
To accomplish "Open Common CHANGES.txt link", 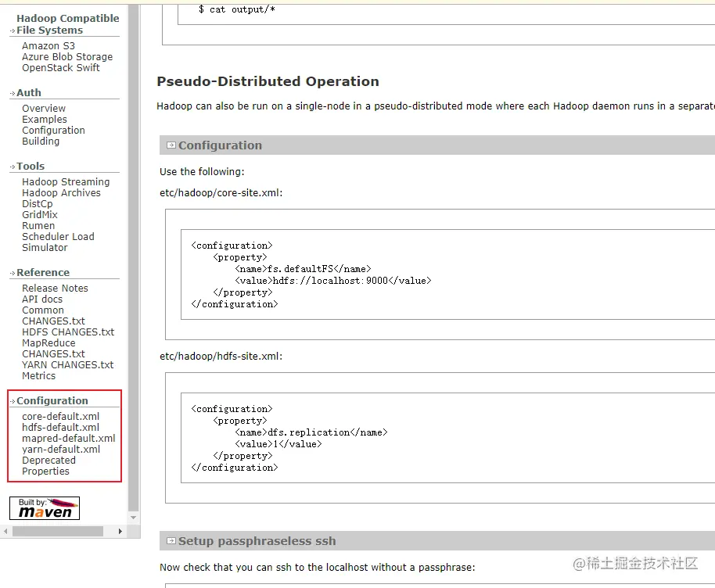I will coord(53,315).
